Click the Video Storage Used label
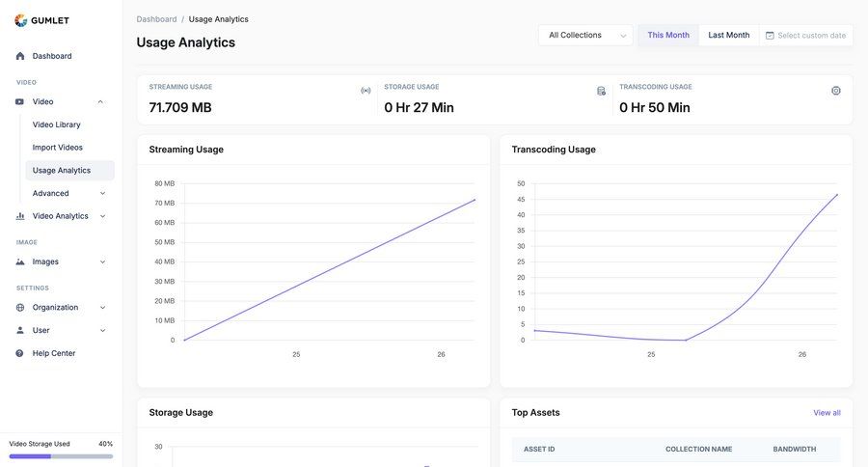868x467 pixels. pyautogui.click(x=40, y=444)
